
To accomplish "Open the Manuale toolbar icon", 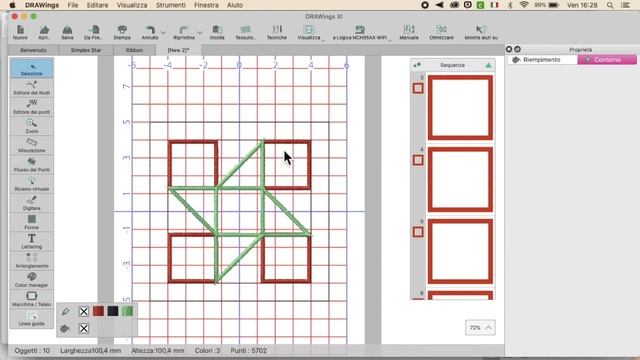I will point(409,32).
